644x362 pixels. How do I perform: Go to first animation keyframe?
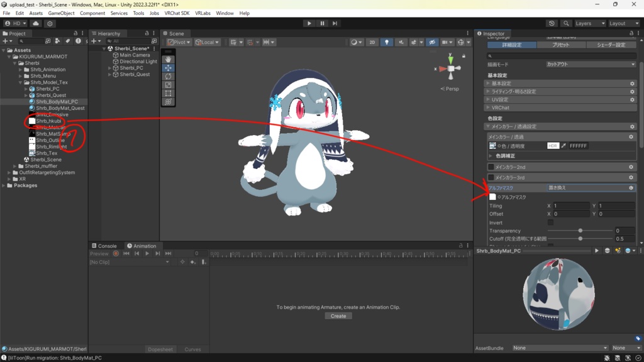126,254
